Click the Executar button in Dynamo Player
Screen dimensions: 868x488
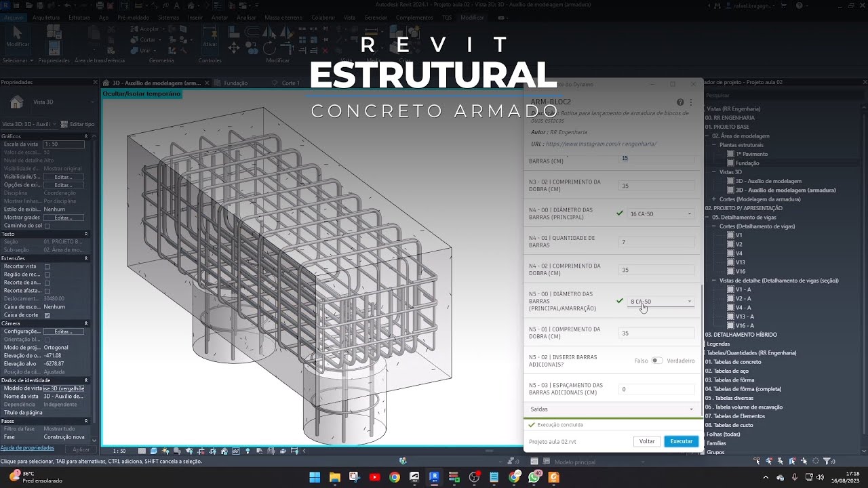pos(682,441)
